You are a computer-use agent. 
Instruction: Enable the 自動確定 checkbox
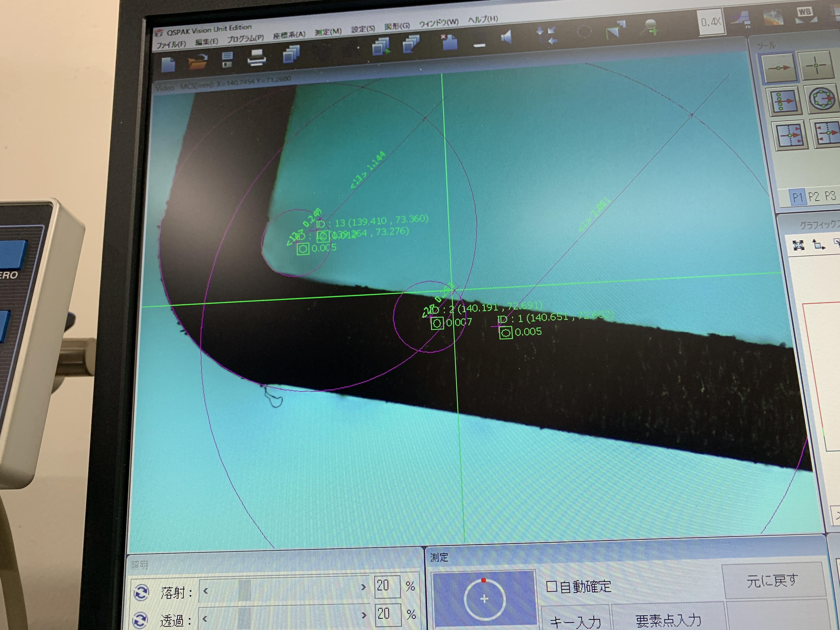click(x=551, y=587)
